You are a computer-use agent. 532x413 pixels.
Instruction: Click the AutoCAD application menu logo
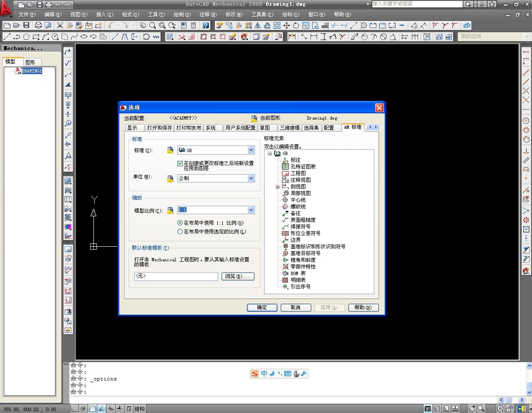[6, 8]
